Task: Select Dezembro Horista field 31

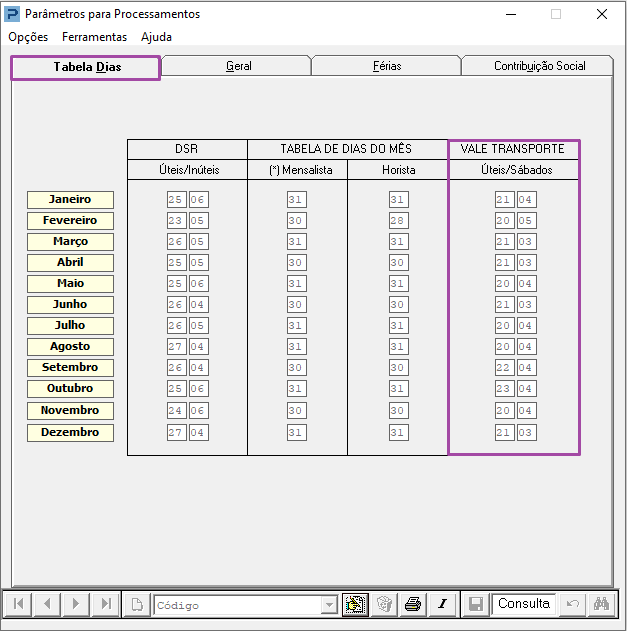Action: click(399, 432)
